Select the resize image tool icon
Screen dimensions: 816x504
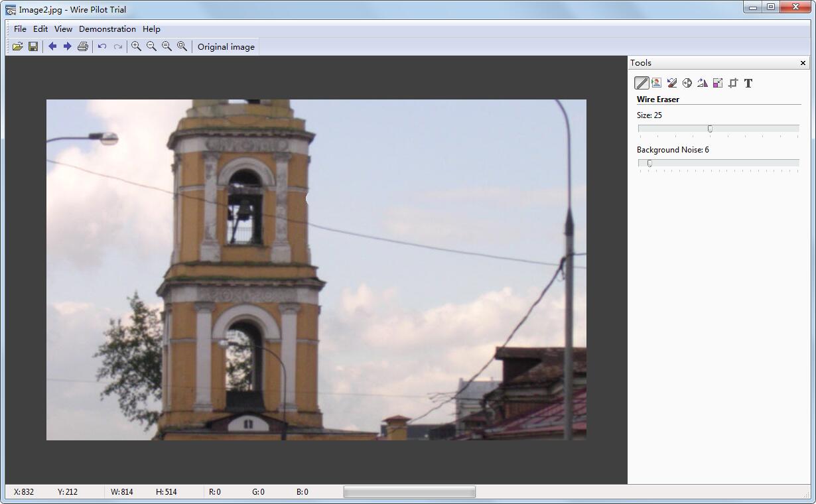click(718, 83)
